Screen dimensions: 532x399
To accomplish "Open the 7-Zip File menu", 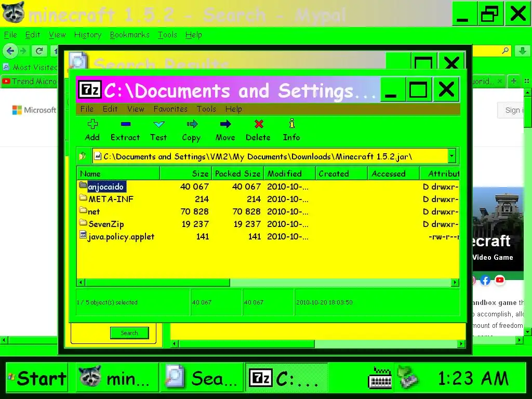I will tap(87, 109).
